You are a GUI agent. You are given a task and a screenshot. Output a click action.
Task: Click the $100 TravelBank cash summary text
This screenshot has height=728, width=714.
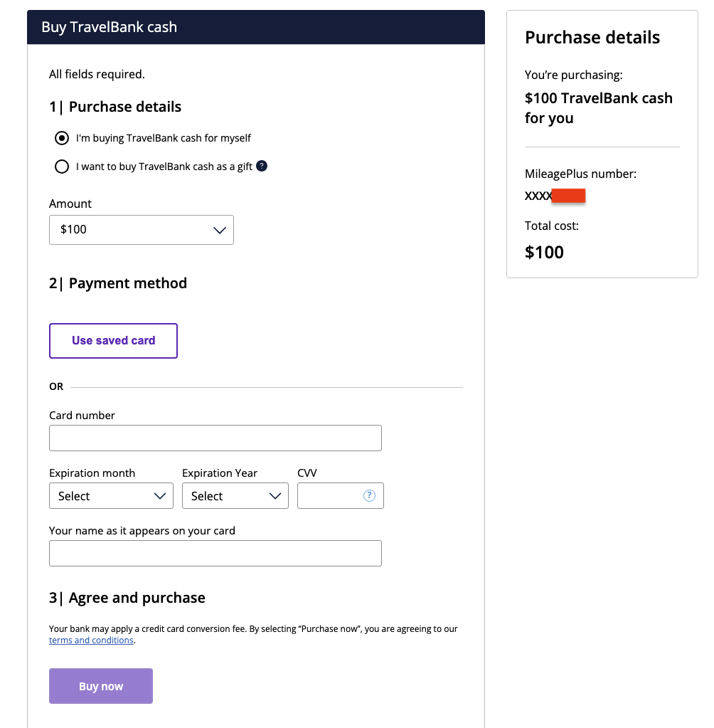point(598,107)
